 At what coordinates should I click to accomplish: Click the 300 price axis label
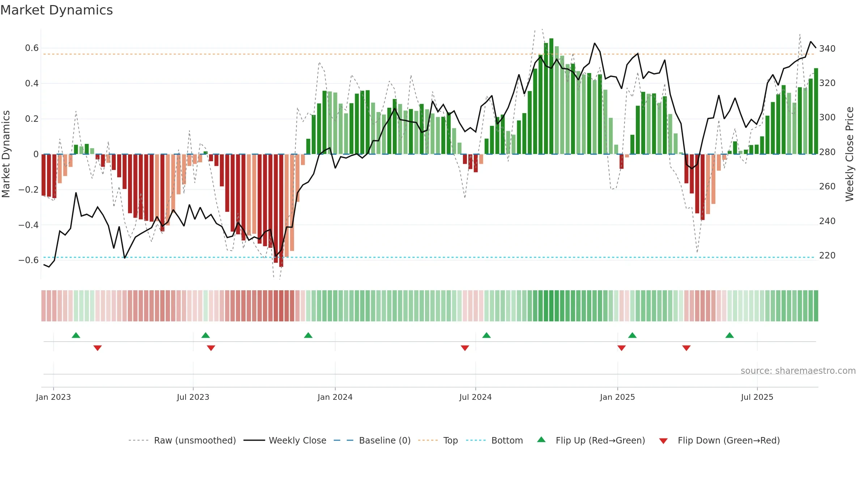(827, 117)
